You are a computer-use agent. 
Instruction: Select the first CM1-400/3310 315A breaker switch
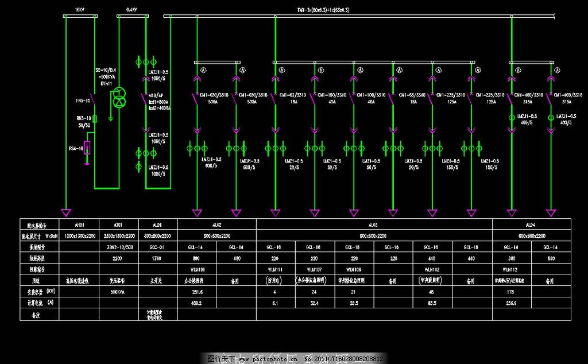[x=509, y=99]
